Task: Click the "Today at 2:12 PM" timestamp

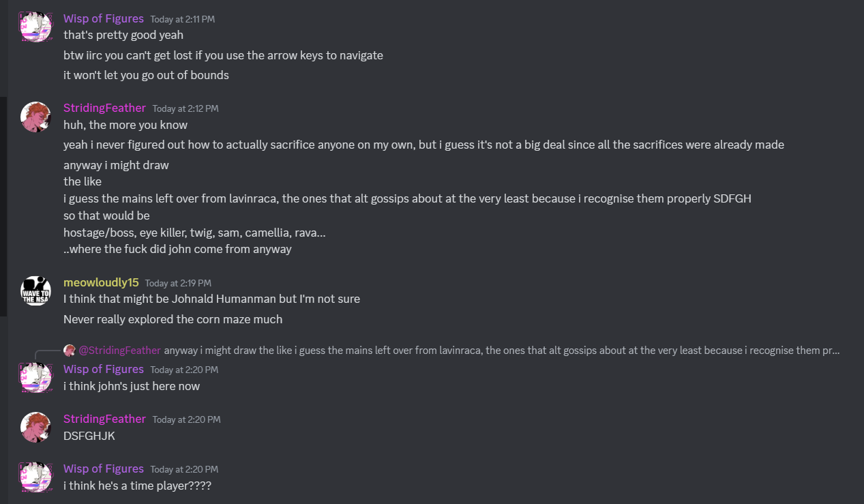Action: point(185,108)
